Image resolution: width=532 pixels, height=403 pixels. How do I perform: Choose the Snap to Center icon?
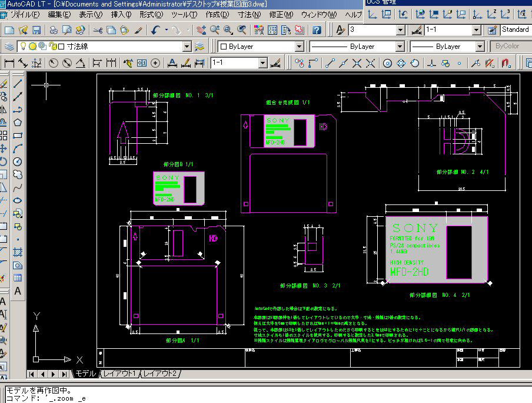point(387,63)
